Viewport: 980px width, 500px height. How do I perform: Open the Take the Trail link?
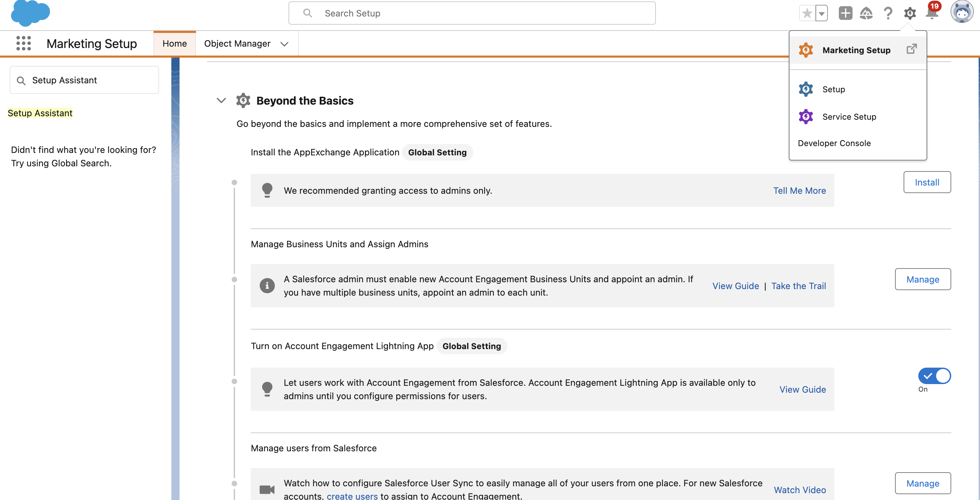[x=798, y=286]
